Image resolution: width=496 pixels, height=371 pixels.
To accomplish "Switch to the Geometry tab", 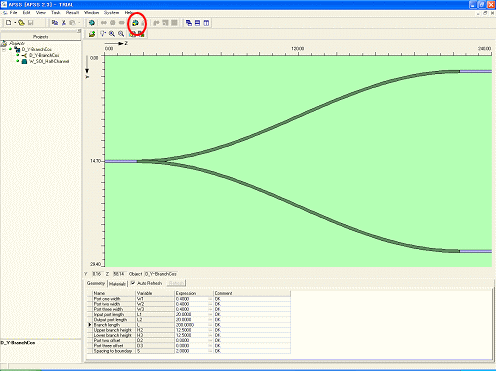I will tap(96, 283).
